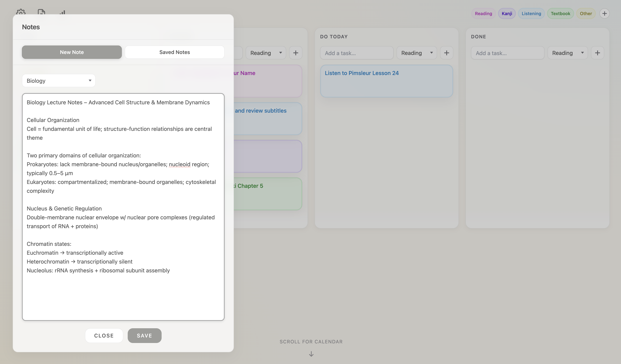Image resolution: width=621 pixels, height=364 pixels.
Task: Click the underlined word 'nucleoid' in the note
Action: tap(179, 164)
